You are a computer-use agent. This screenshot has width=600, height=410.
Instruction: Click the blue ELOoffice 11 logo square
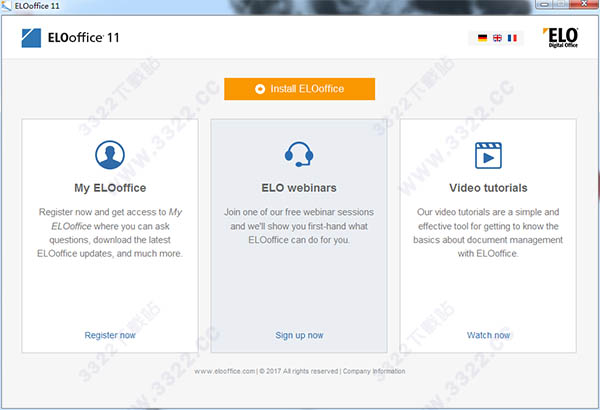(31, 38)
